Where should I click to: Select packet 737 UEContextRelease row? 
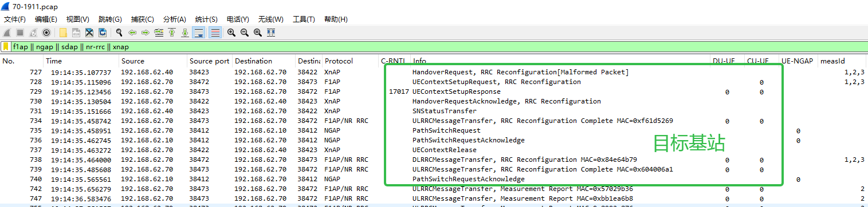pyautogui.click(x=434, y=150)
